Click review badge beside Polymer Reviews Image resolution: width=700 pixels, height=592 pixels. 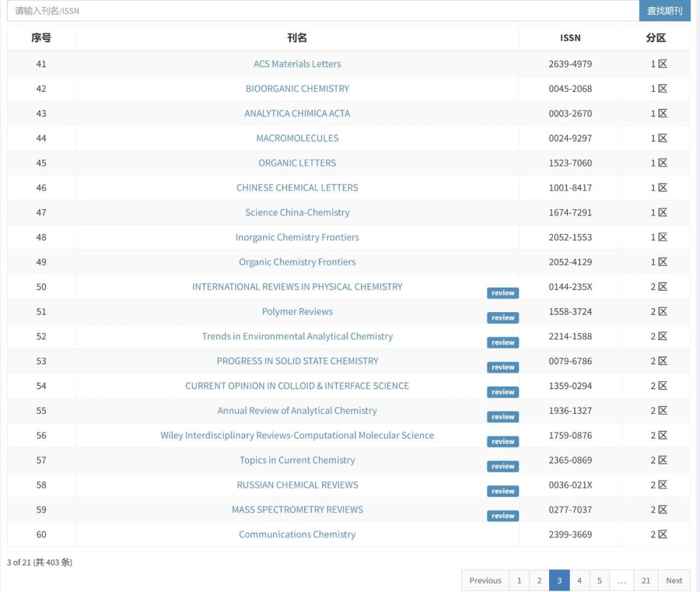click(502, 318)
